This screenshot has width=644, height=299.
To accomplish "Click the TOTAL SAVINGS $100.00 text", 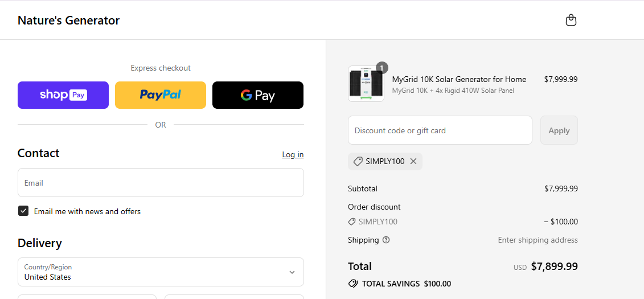I will tap(407, 284).
